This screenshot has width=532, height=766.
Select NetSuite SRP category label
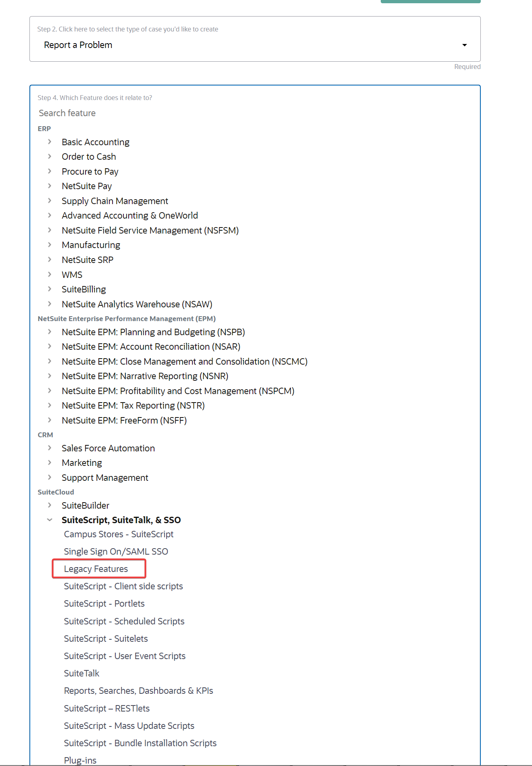[88, 260]
